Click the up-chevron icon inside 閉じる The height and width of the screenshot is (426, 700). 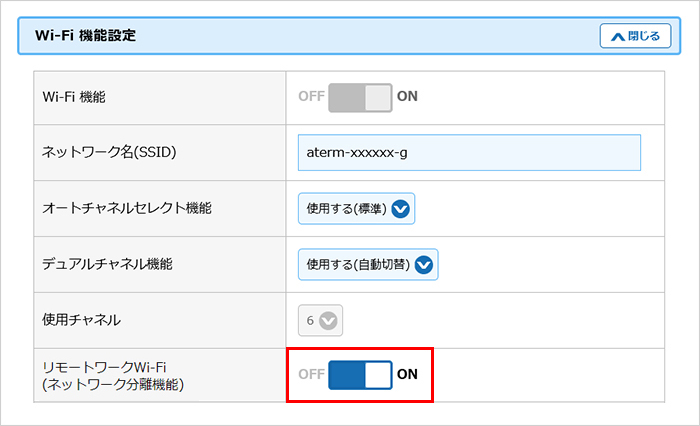tap(615, 36)
